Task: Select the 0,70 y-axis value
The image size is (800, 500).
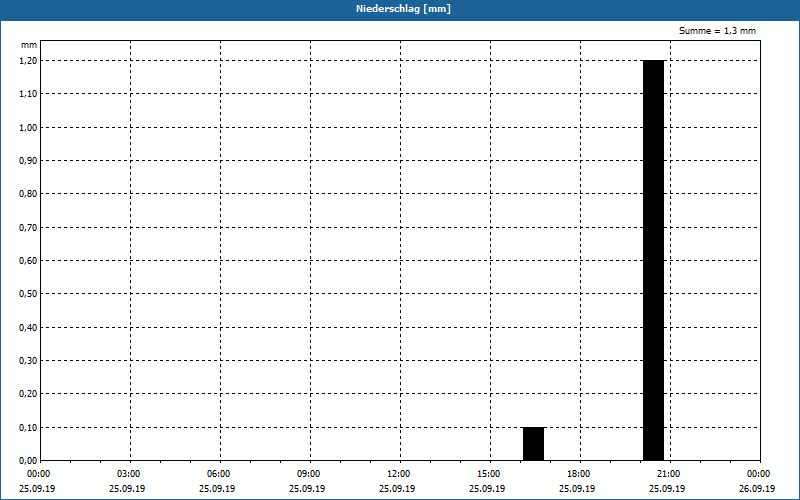Action: pyautogui.click(x=28, y=228)
